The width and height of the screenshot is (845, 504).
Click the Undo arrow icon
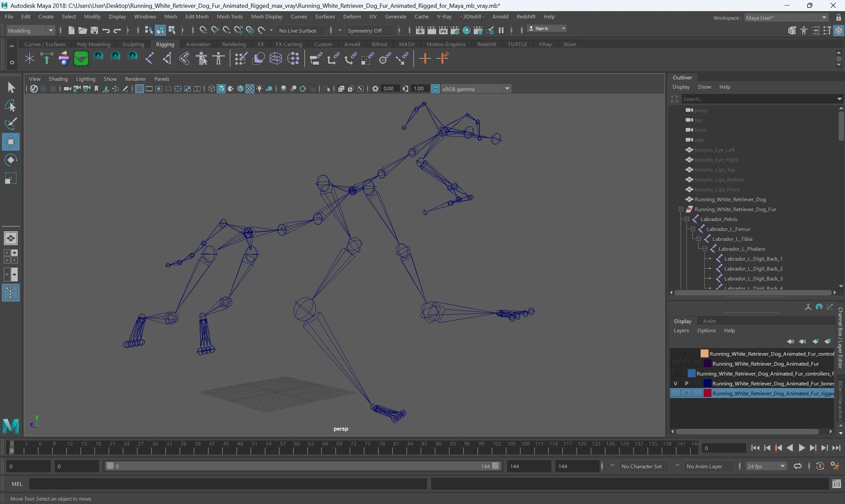tap(106, 30)
